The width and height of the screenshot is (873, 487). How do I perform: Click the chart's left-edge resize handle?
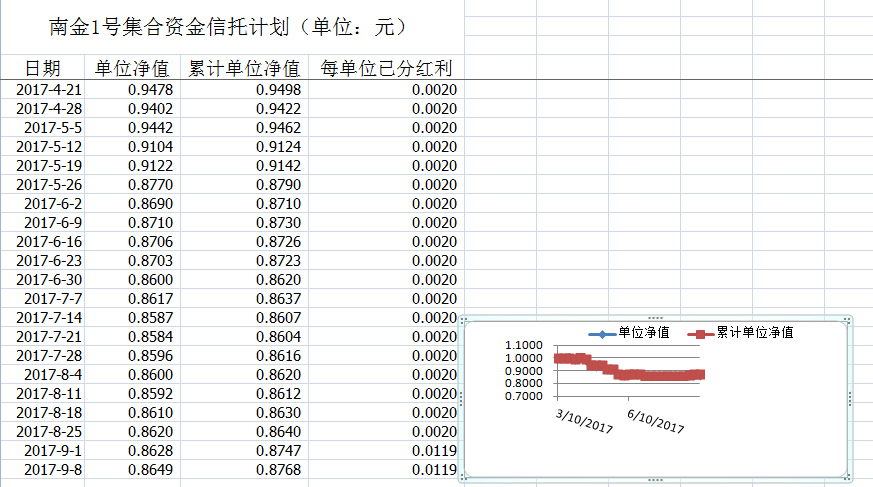click(461, 399)
